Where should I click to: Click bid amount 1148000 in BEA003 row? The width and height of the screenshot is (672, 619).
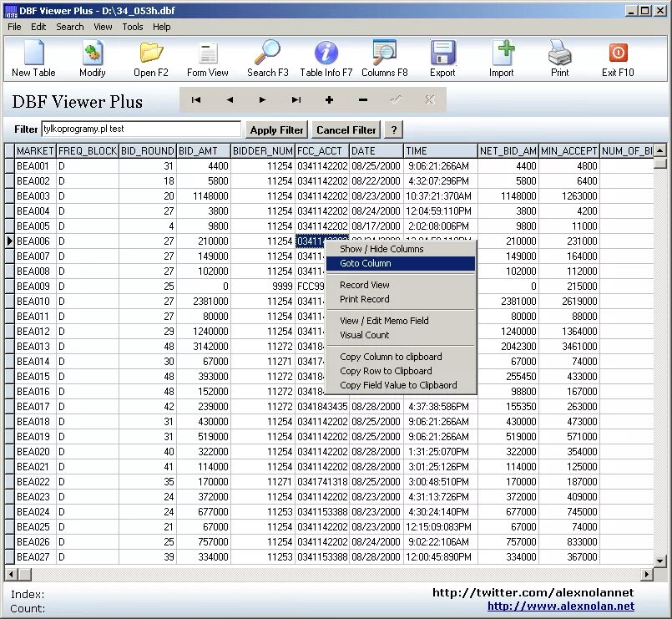tap(204, 196)
